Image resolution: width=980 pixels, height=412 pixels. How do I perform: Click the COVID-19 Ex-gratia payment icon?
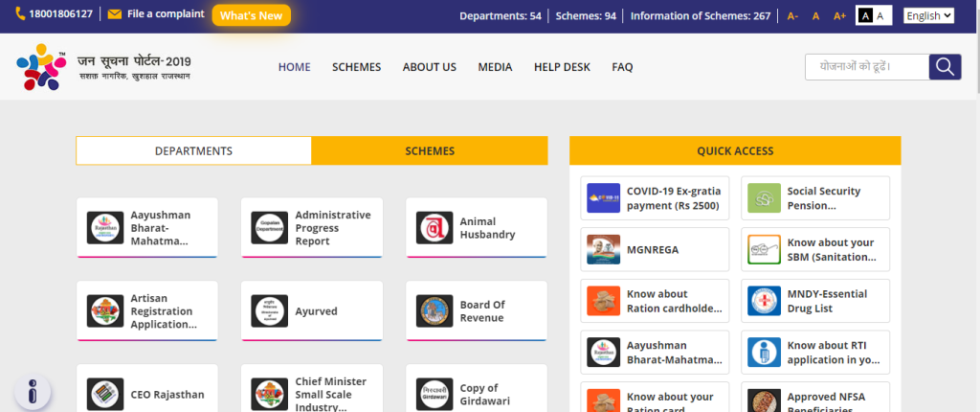coord(603,198)
